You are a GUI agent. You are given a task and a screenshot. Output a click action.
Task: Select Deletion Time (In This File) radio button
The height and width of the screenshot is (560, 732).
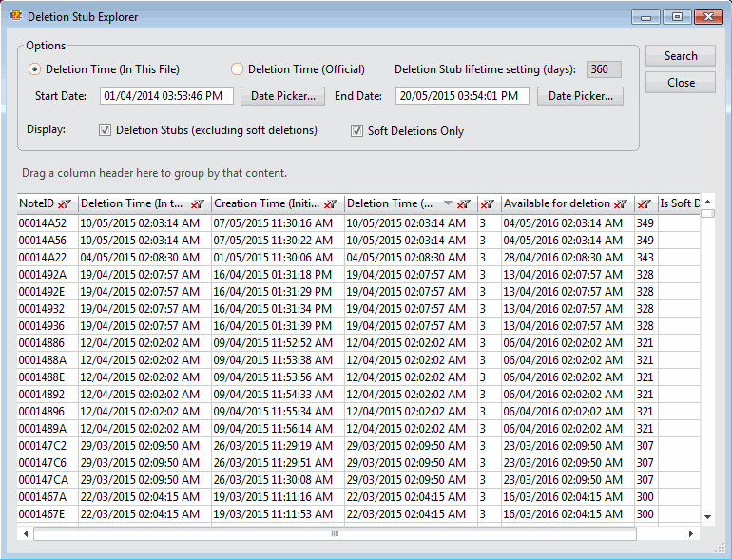pyautogui.click(x=35, y=69)
